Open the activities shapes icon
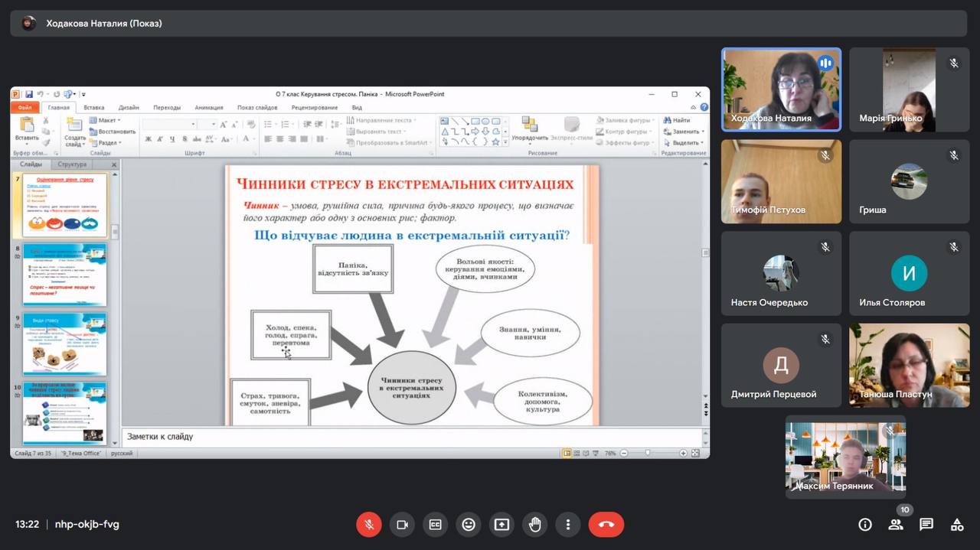980x550 pixels. pyautogui.click(x=957, y=525)
